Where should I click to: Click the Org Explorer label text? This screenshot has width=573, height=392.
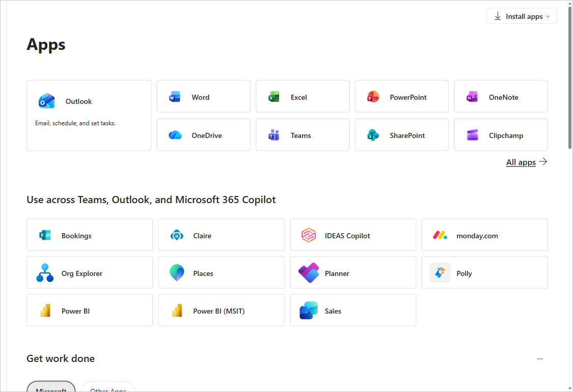point(82,273)
